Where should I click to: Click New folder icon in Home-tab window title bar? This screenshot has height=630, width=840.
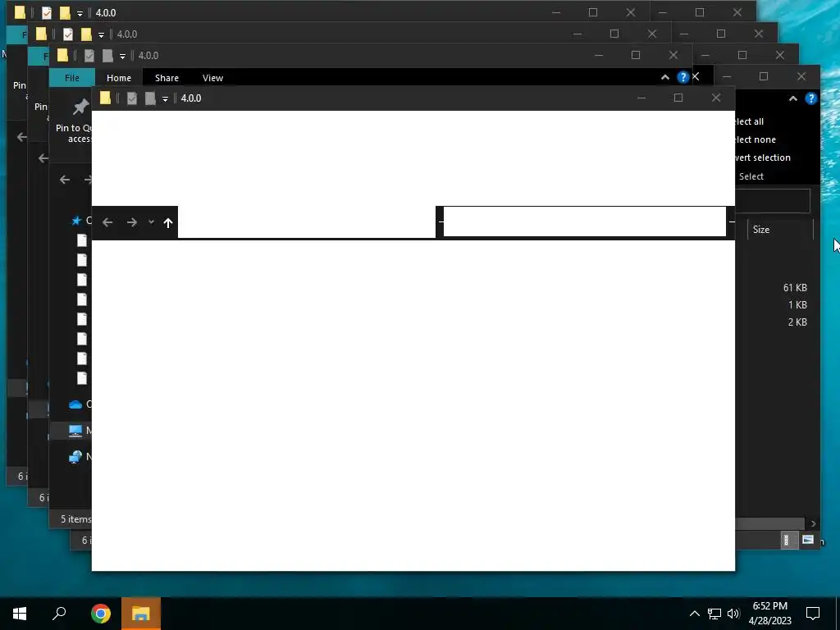(107, 55)
